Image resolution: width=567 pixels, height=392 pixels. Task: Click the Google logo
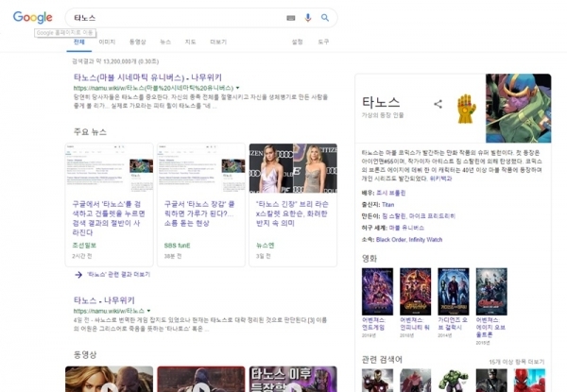[32, 17]
